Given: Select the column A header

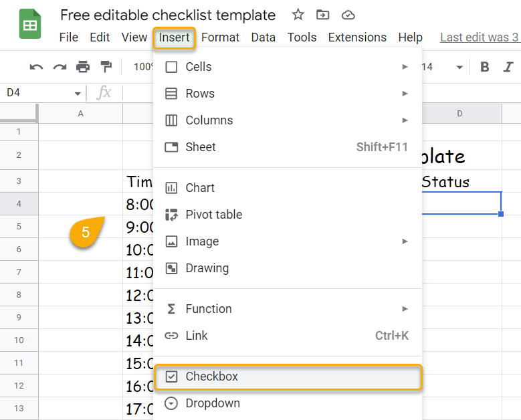Looking at the screenshot, I should (x=81, y=114).
